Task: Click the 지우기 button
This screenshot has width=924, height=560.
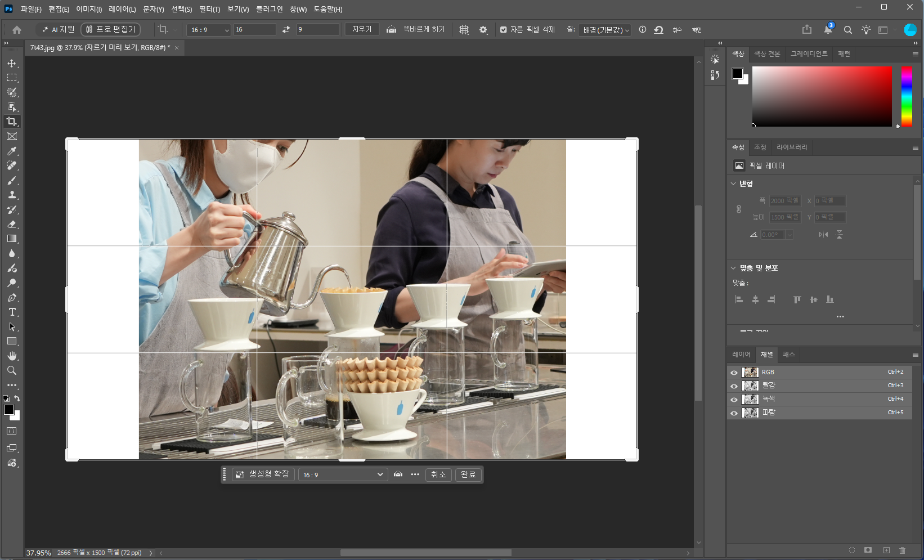Action: coord(362,29)
